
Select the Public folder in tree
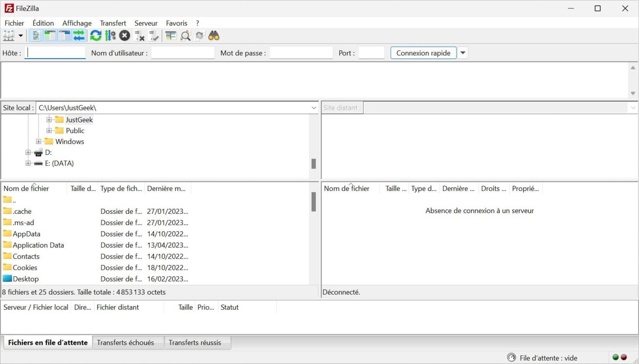[x=75, y=131]
